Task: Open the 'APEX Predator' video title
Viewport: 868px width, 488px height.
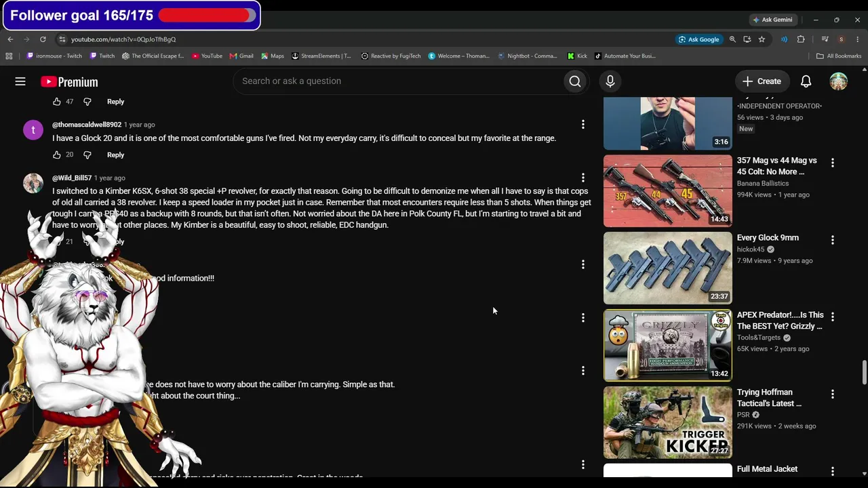Action: click(x=781, y=321)
